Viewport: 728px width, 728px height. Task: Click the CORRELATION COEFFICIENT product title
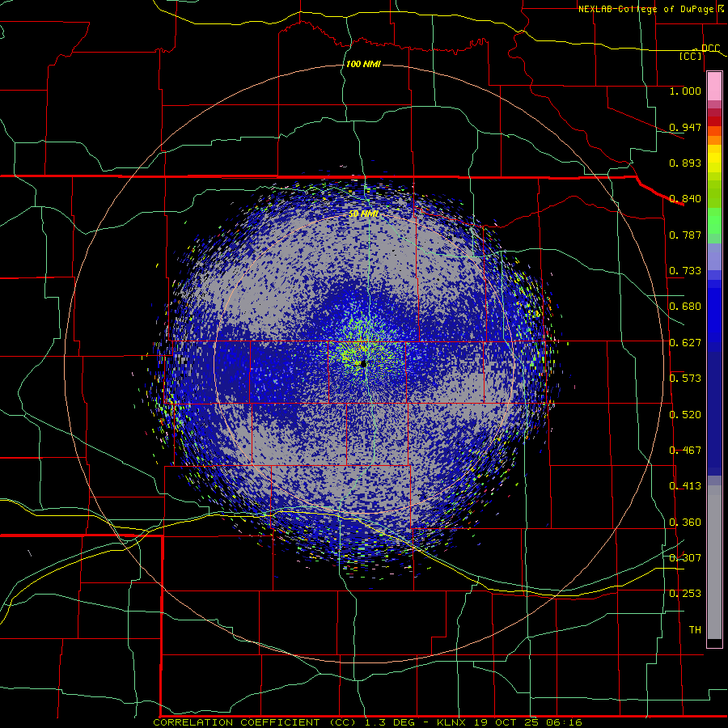[x=255, y=722]
